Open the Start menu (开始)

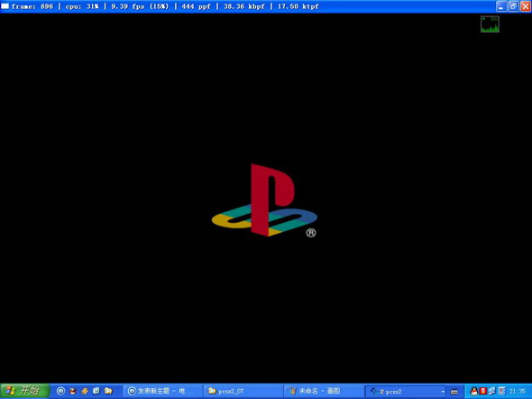(x=24, y=391)
